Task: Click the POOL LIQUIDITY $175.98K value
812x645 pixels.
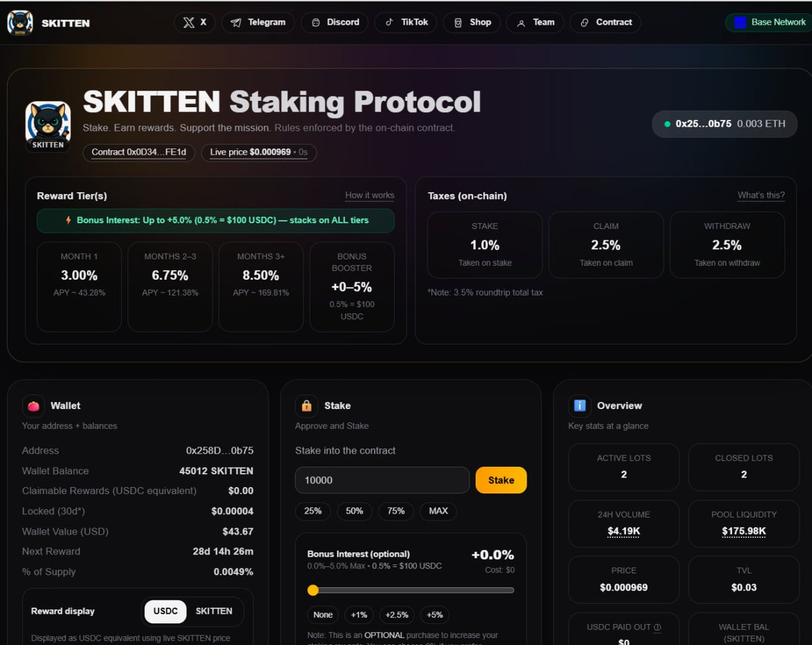Action: (x=744, y=531)
